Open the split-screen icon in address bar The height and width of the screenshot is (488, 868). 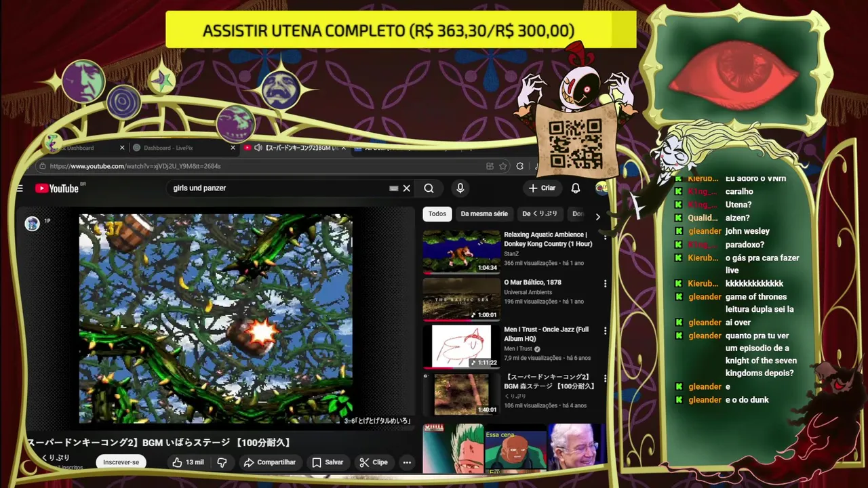[x=490, y=166]
